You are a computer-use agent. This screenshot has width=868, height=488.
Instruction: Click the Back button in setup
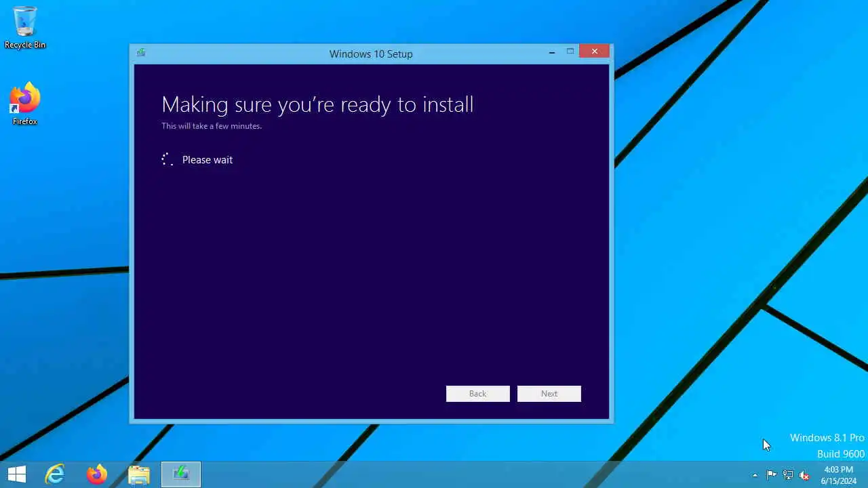click(x=478, y=394)
